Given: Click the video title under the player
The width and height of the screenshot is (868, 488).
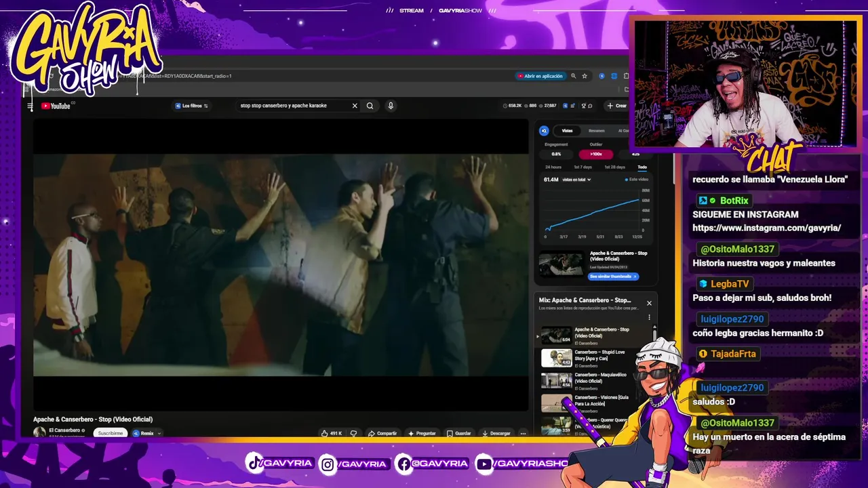Looking at the screenshot, I should tap(93, 420).
